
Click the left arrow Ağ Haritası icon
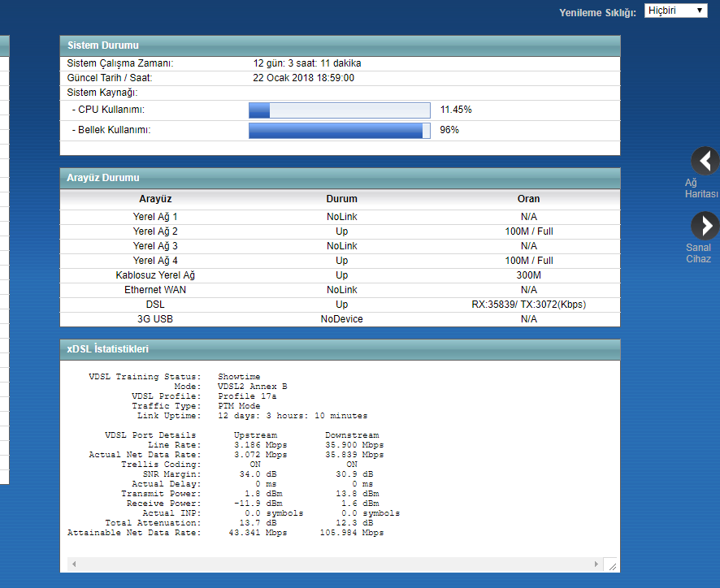pos(705,161)
